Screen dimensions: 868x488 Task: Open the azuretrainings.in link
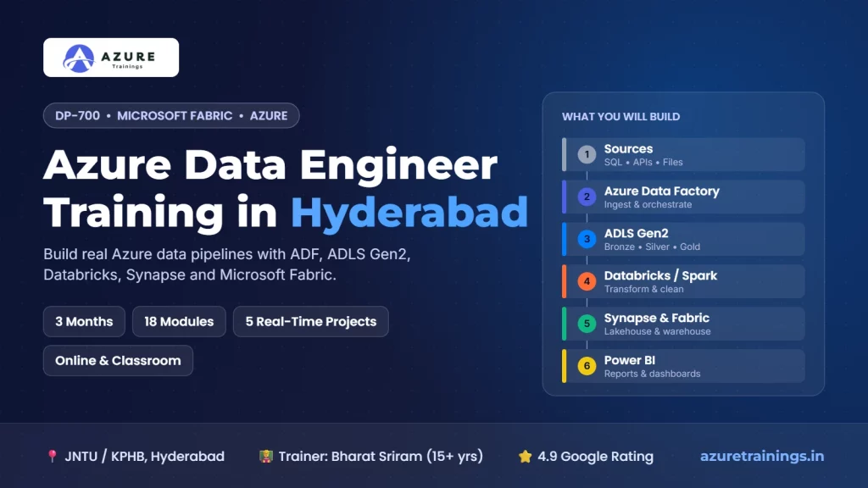(762, 456)
